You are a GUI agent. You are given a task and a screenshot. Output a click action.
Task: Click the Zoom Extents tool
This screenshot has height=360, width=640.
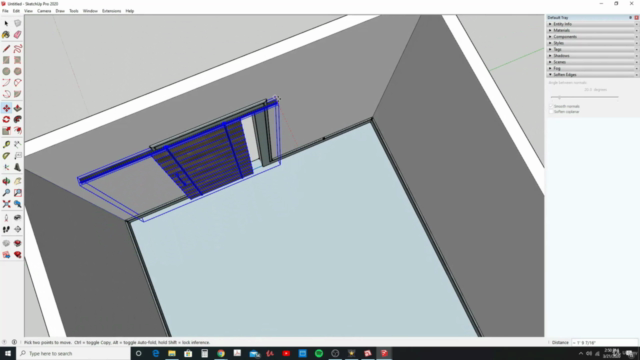coord(6,204)
